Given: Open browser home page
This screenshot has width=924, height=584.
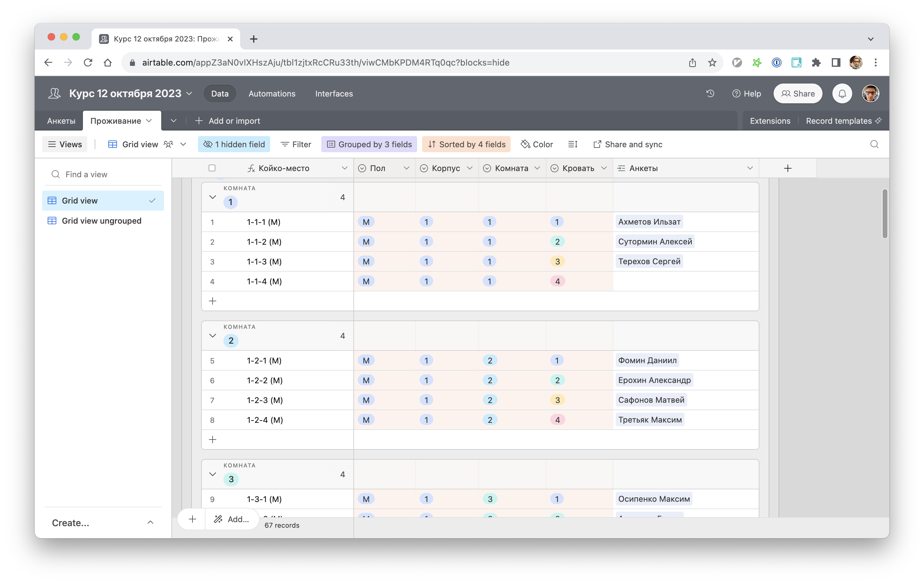Looking at the screenshot, I should (108, 62).
